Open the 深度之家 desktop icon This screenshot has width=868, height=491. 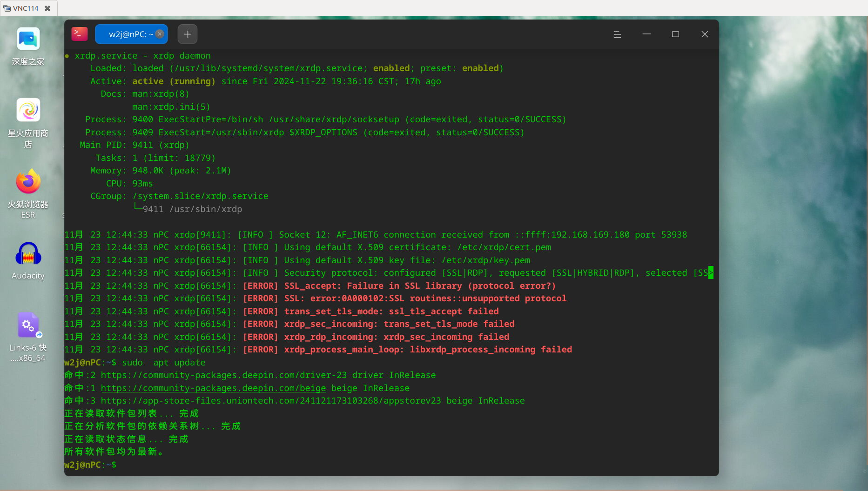tap(28, 46)
